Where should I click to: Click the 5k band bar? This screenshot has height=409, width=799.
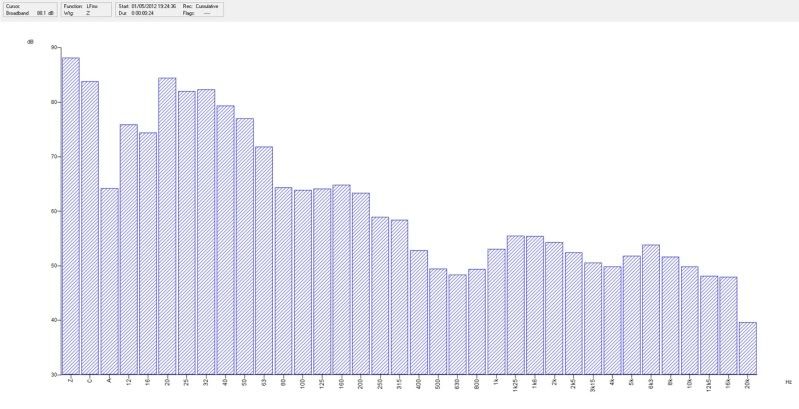(x=632, y=315)
